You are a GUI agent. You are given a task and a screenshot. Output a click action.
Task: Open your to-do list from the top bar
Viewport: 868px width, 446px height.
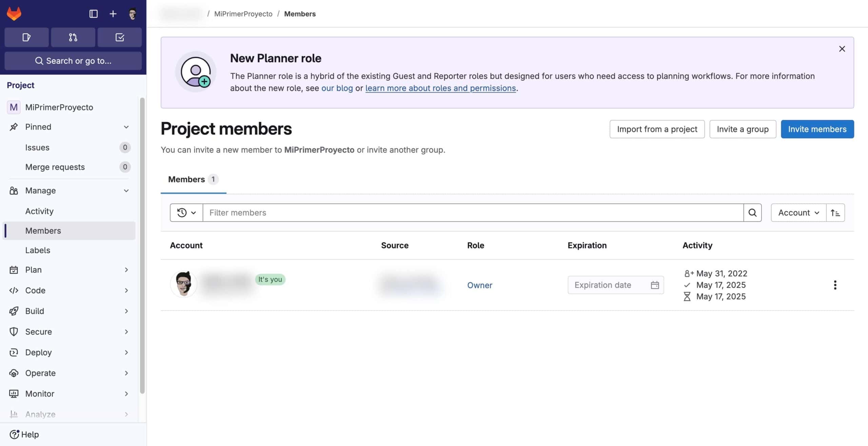(119, 37)
